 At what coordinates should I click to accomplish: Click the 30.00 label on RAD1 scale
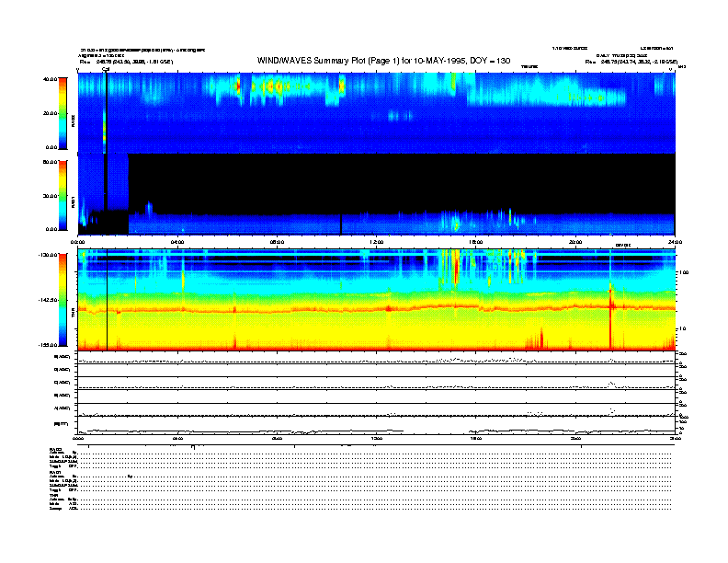click(x=50, y=196)
